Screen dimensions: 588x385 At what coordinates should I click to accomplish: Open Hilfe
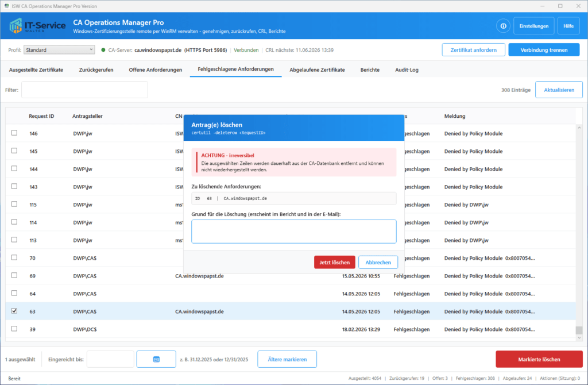click(568, 26)
